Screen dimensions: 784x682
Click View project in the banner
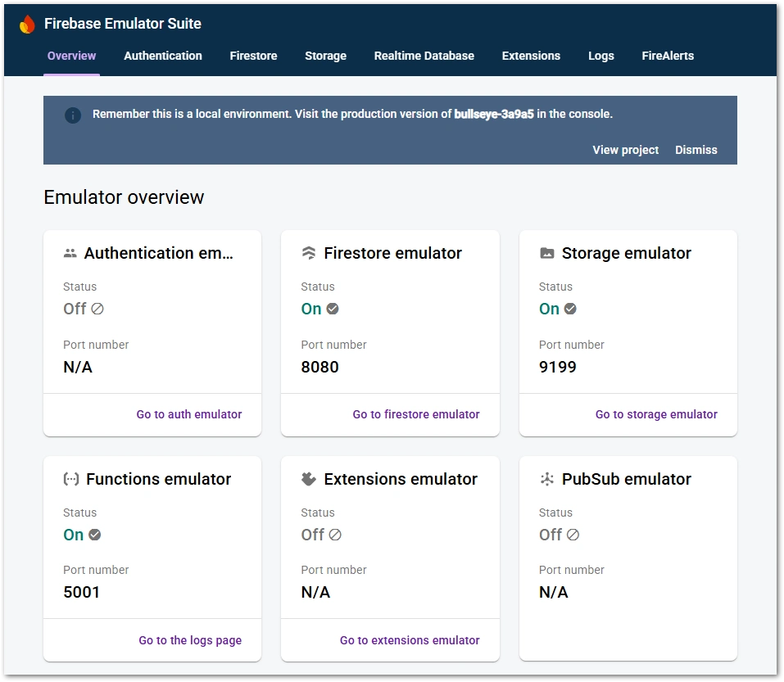(x=626, y=150)
